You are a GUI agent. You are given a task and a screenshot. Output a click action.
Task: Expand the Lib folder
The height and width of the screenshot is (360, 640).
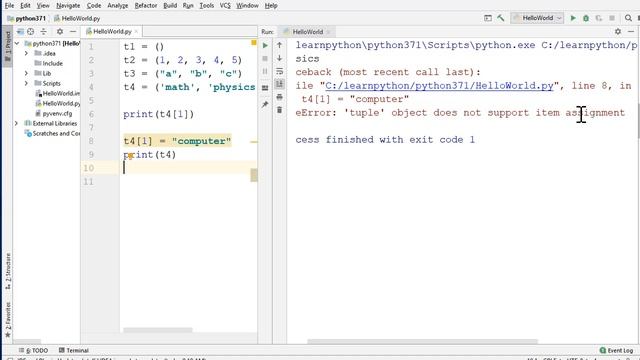pos(27,73)
